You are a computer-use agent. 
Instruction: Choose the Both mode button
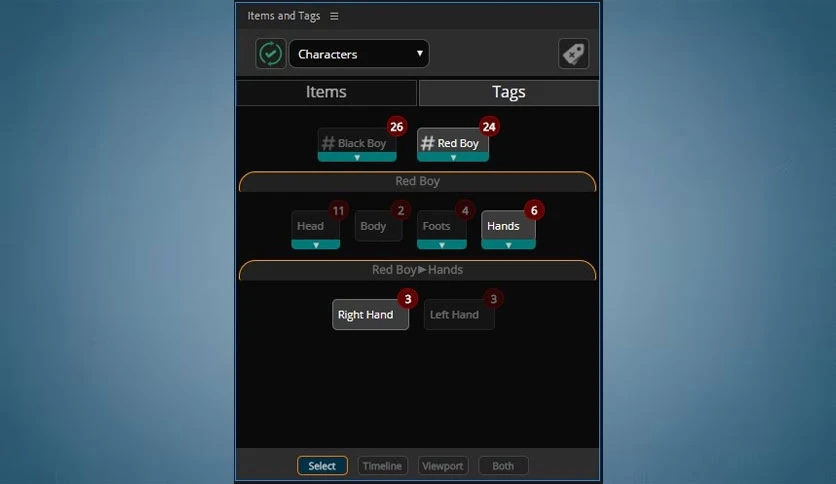(x=503, y=466)
